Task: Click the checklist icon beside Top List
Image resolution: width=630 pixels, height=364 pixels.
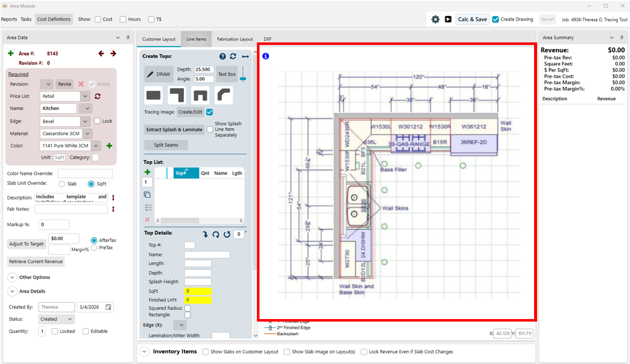Action: pos(147,207)
